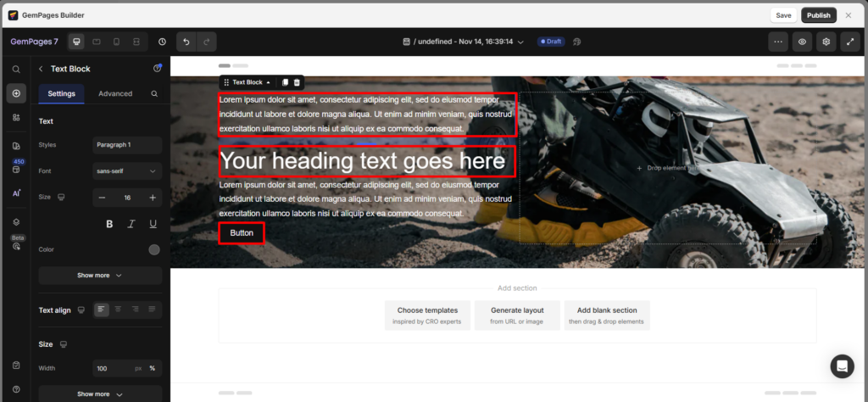Preview page with the eye icon
The height and width of the screenshot is (402, 868).
(x=802, y=41)
